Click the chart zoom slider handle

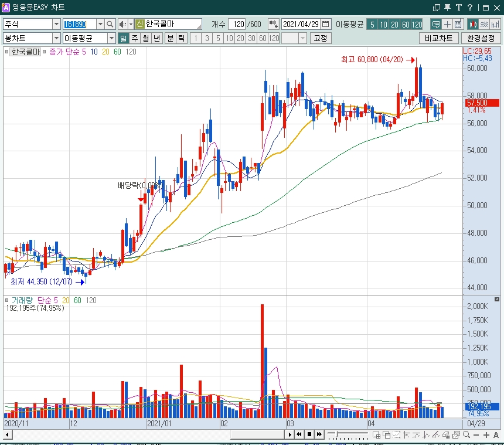[338, 434]
